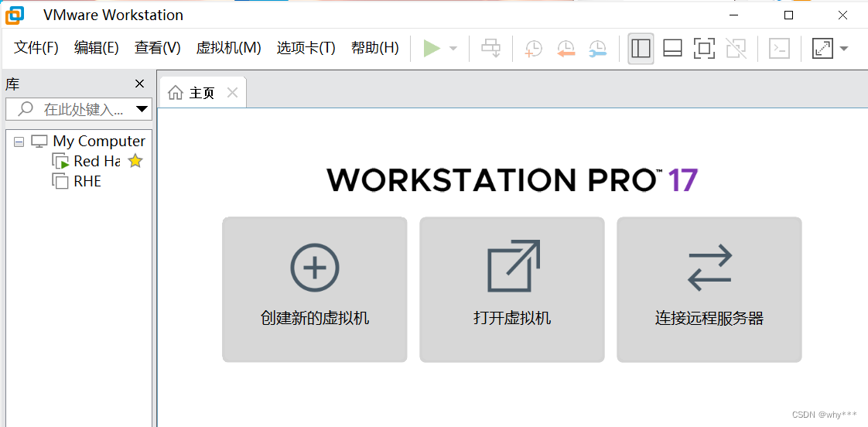Maximize the VMware Workstation window
The image size is (868, 427).
pyautogui.click(x=789, y=15)
